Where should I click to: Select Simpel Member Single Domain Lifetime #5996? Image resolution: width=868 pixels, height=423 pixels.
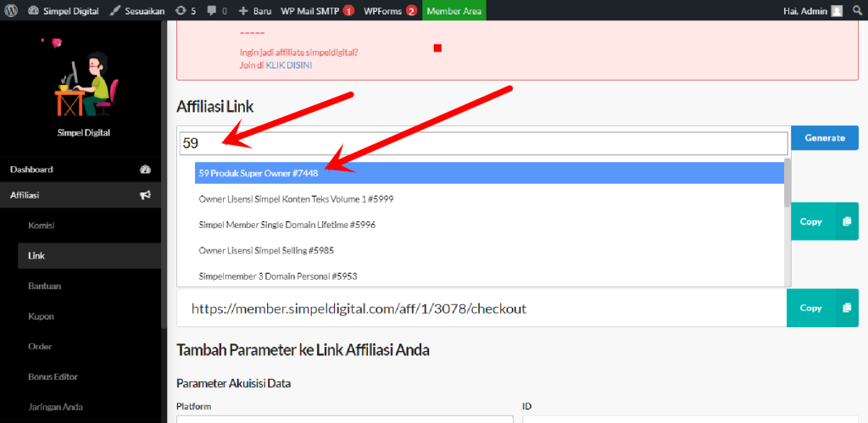[489, 225]
